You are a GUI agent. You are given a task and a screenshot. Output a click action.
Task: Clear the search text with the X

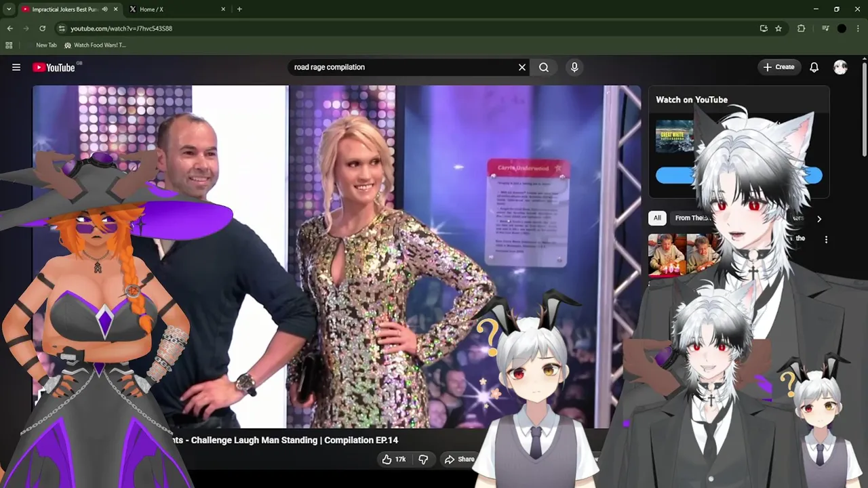point(522,67)
